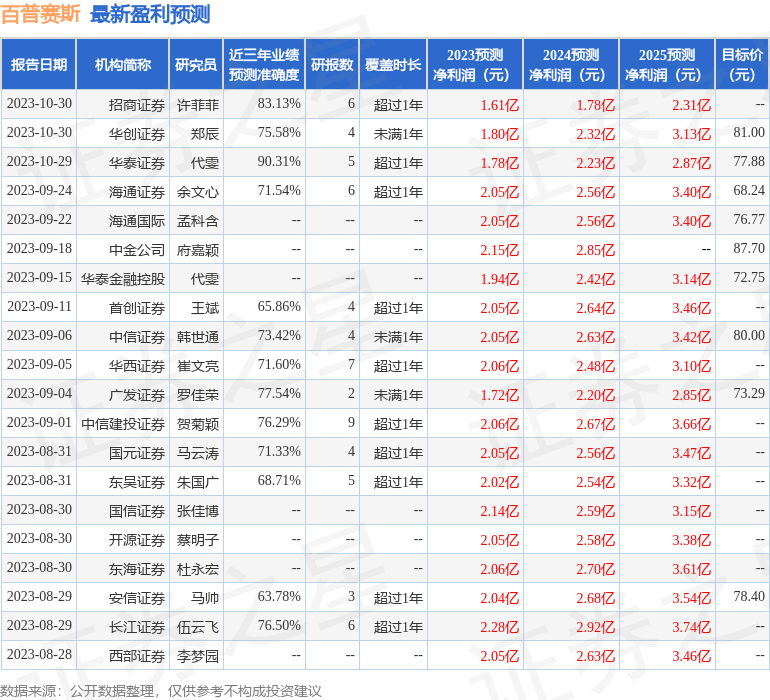
Task: Click researcher name 马云涛
Action: (x=197, y=453)
